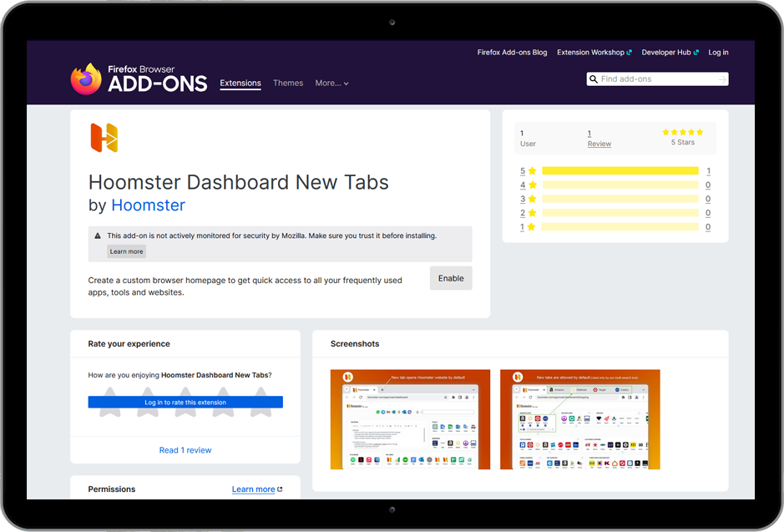The height and width of the screenshot is (532, 784).
Task: Click the count 0 next to the 1-star bar
Action: [708, 227]
